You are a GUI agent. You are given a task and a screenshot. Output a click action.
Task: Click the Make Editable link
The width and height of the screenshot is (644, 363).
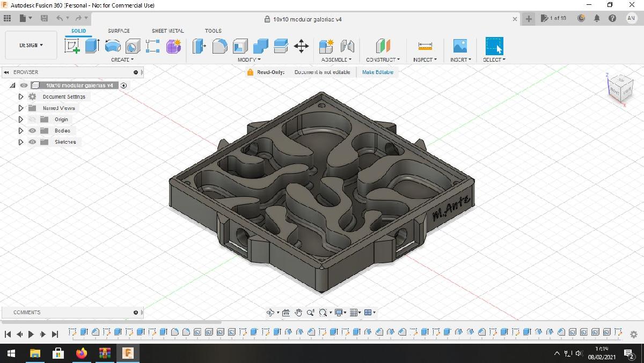[378, 72]
